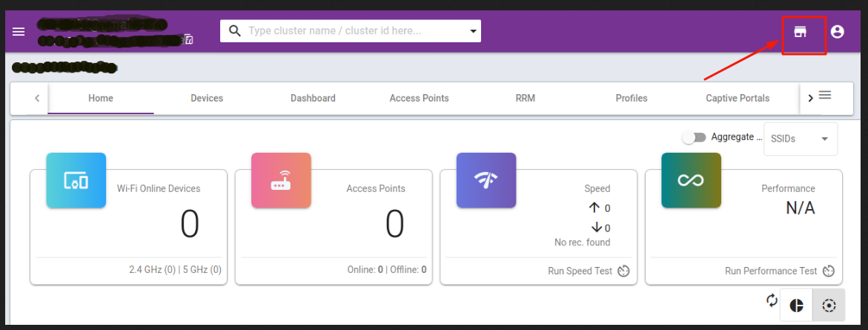Click the 'No rec. found' text

pos(583,242)
